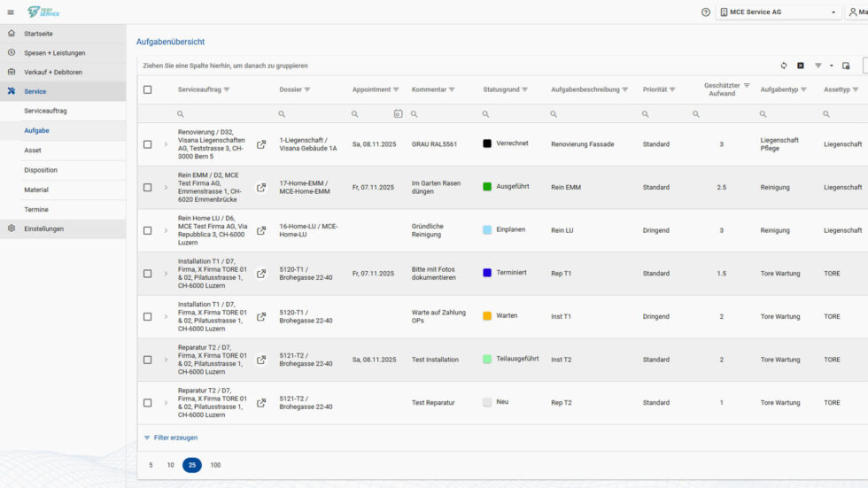Viewport: 868px width, 488px height.
Task: Open link icon in Rep T2 row
Action: pos(261,403)
